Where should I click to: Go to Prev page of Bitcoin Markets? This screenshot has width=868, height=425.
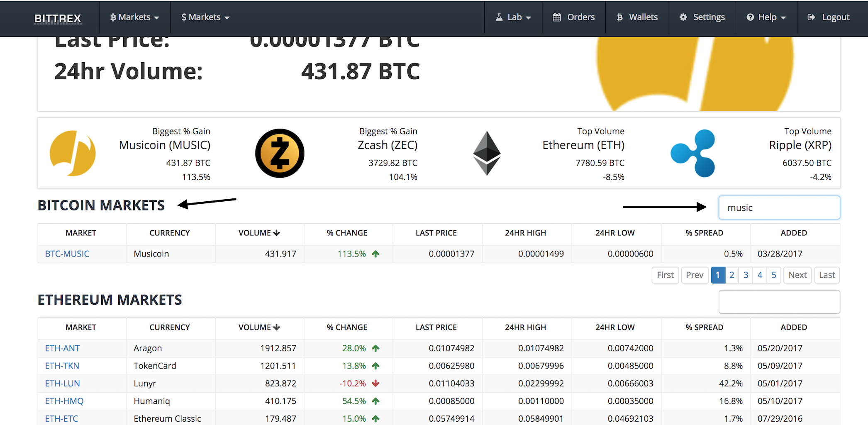pyautogui.click(x=695, y=275)
